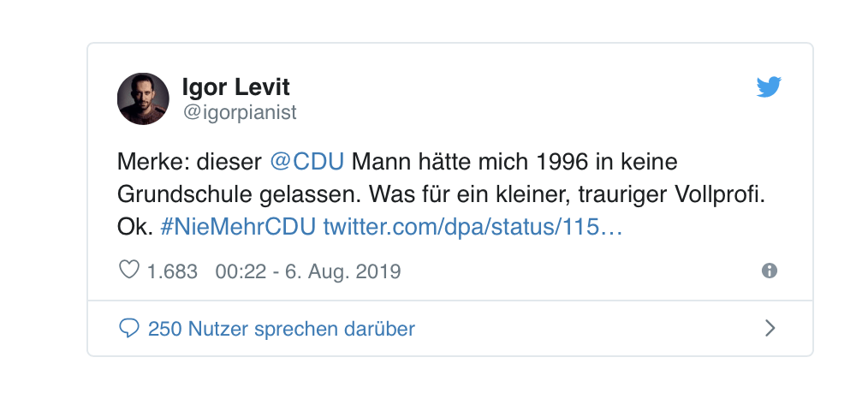Follow the #NieMehrCDU hashtag

click(x=238, y=227)
